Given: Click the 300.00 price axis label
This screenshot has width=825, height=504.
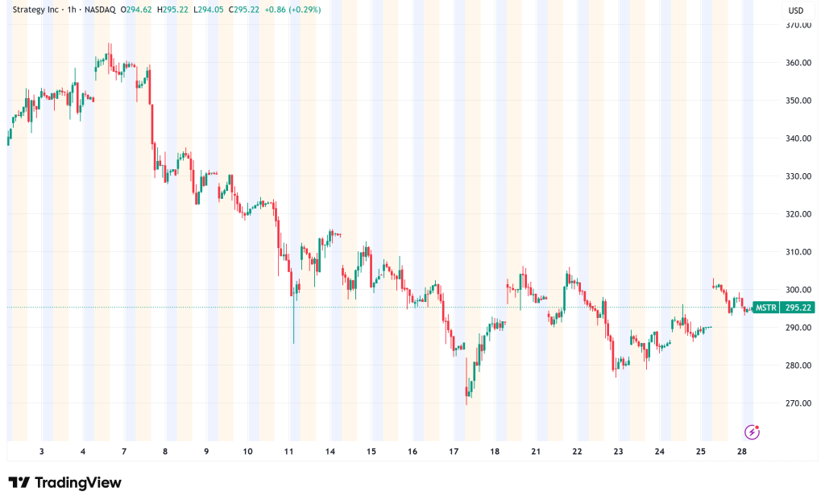Looking at the screenshot, I should point(798,290).
